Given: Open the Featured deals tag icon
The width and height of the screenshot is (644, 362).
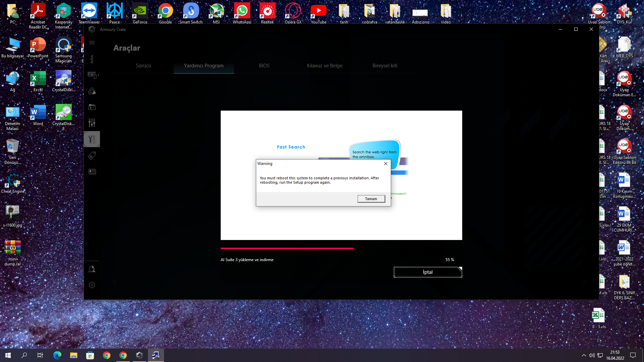Looking at the screenshot, I should pyautogui.click(x=92, y=156).
